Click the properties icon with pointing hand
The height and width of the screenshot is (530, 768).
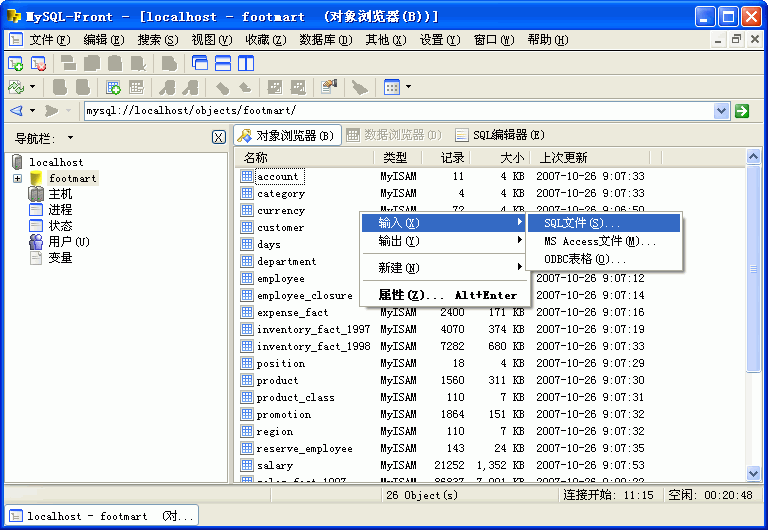coord(329,87)
